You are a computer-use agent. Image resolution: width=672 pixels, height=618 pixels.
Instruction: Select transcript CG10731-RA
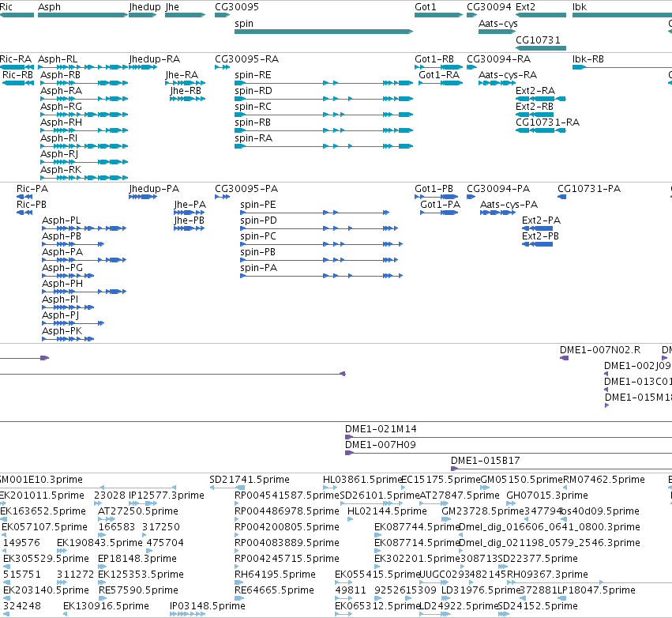pos(541,130)
